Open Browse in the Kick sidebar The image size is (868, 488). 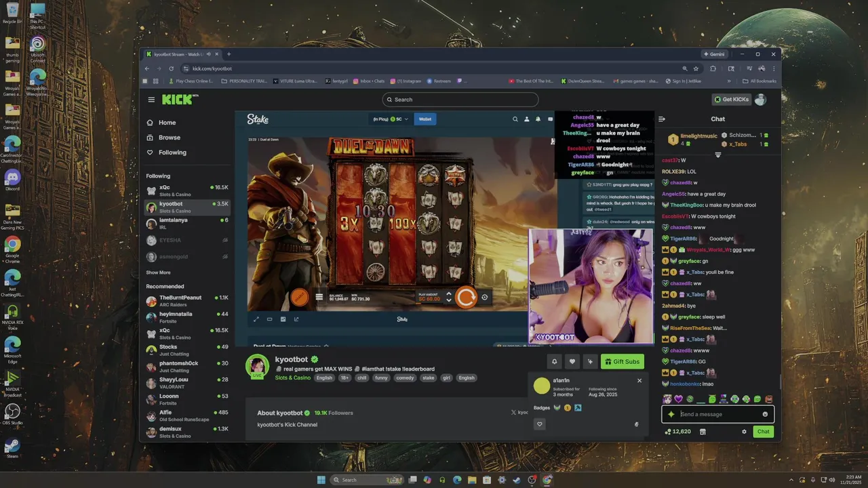pyautogui.click(x=170, y=138)
